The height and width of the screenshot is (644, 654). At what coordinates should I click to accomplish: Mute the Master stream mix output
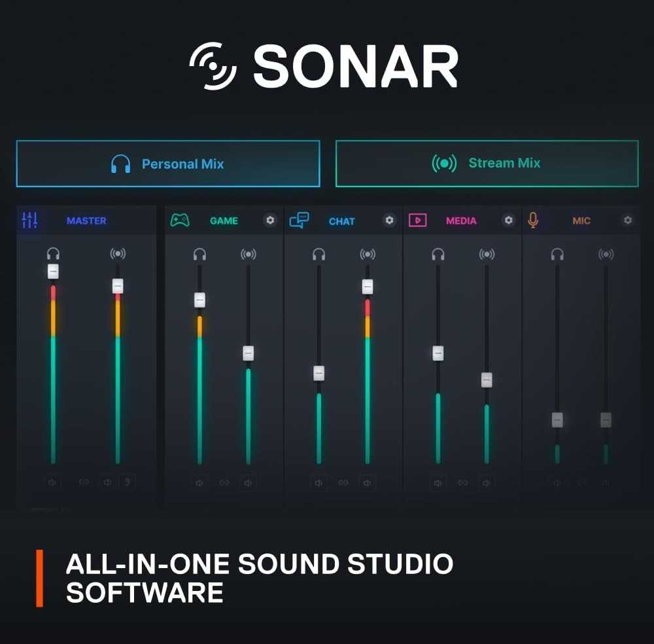point(107,482)
